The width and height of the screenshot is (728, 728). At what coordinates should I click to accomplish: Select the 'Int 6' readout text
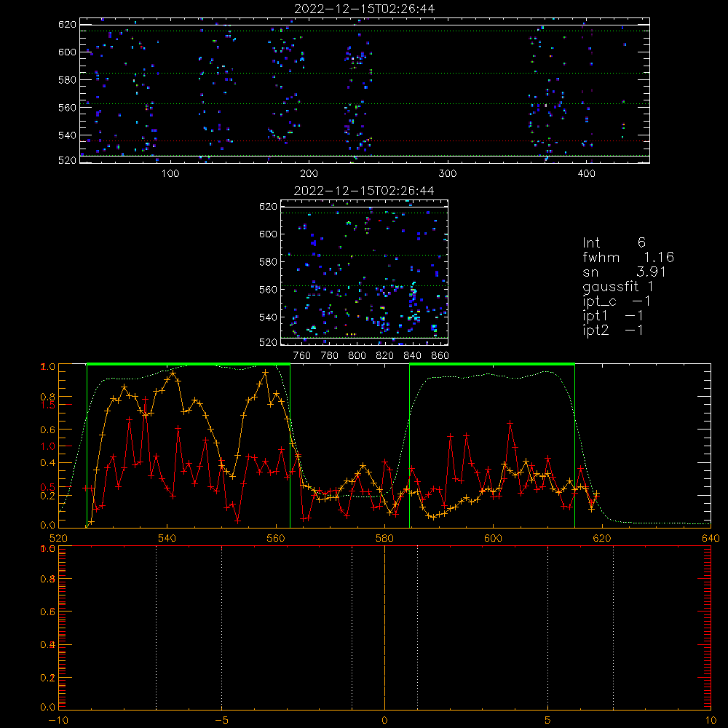click(614, 242)
